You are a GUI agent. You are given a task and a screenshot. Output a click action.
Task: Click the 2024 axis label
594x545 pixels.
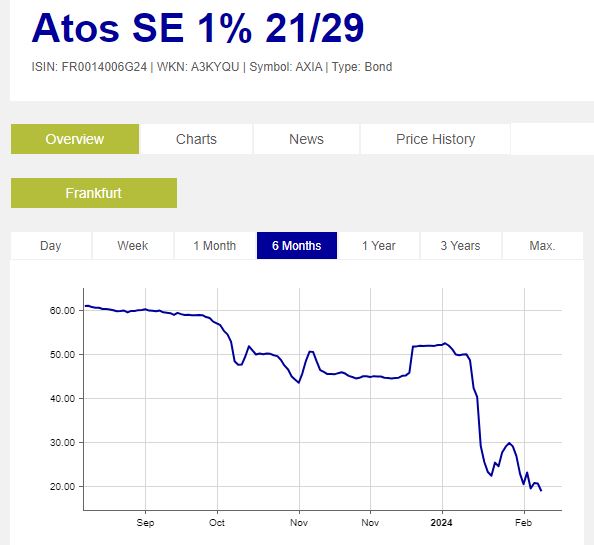point(441,523)
